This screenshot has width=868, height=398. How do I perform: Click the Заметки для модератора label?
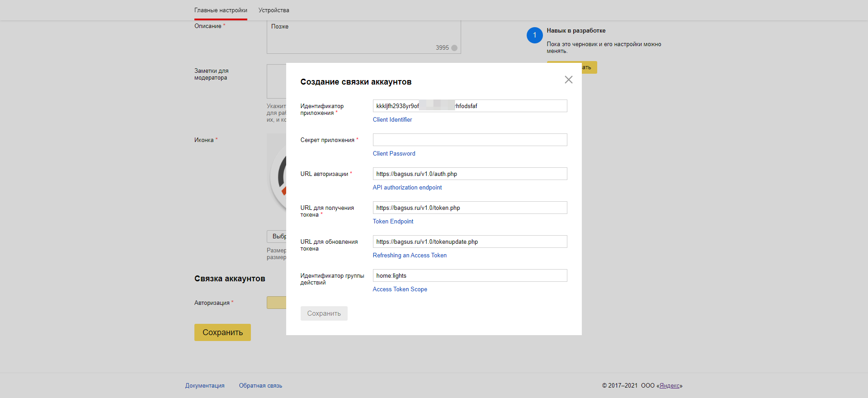[x=211, y=74]
